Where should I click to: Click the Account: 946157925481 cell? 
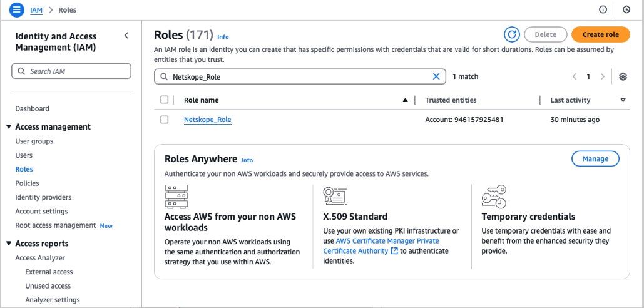pyautogui.click(x=464, y=120)
